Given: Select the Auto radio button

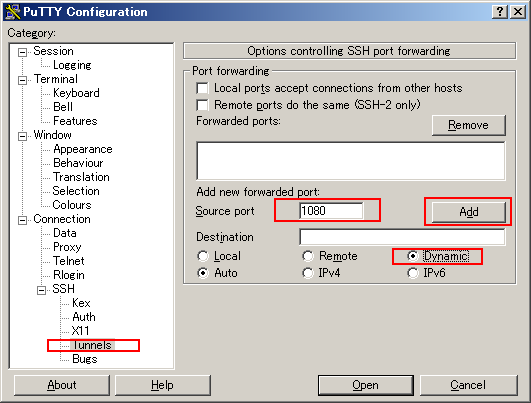Looking at the screenshot, I should [203, 273].
